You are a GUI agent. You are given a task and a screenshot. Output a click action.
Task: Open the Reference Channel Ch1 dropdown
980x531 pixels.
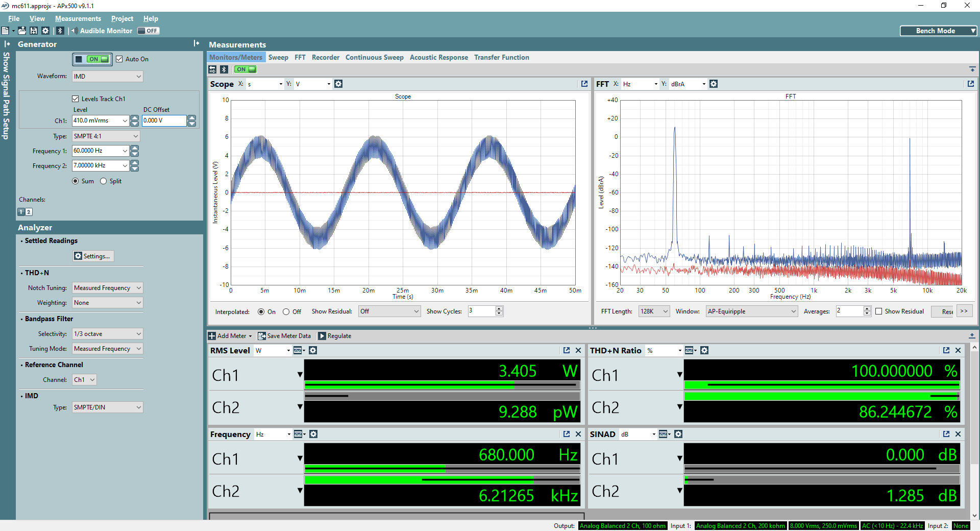click(84, 380)
